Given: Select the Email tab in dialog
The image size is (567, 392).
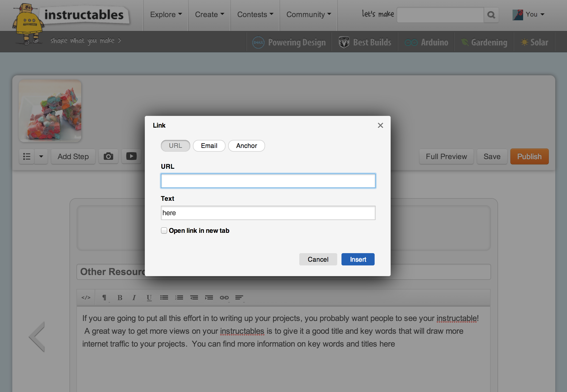Looking at the screenshot, I should tap(208, 146).
